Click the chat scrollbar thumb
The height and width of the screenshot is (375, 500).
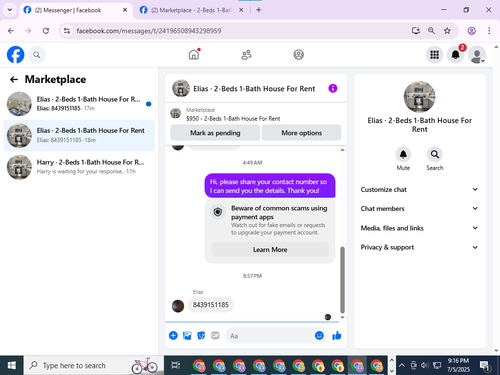[x=342, y=280]
